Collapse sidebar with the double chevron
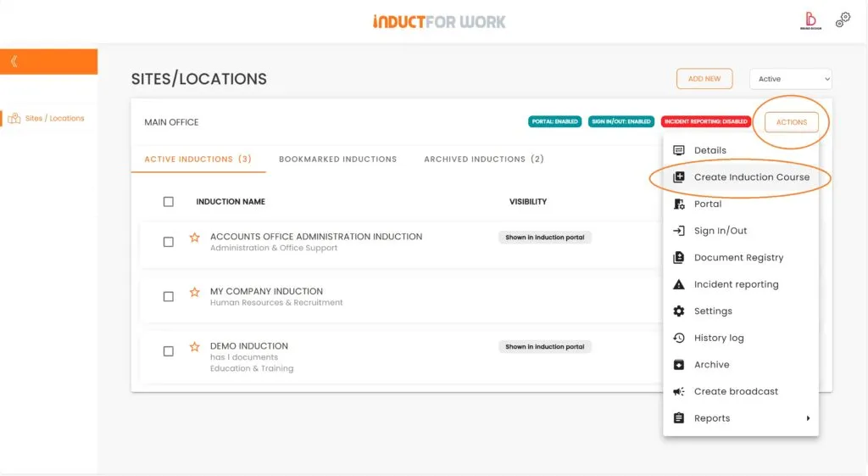Image resolution: width=868 pixels, height=476 pixels. [14, 61]
